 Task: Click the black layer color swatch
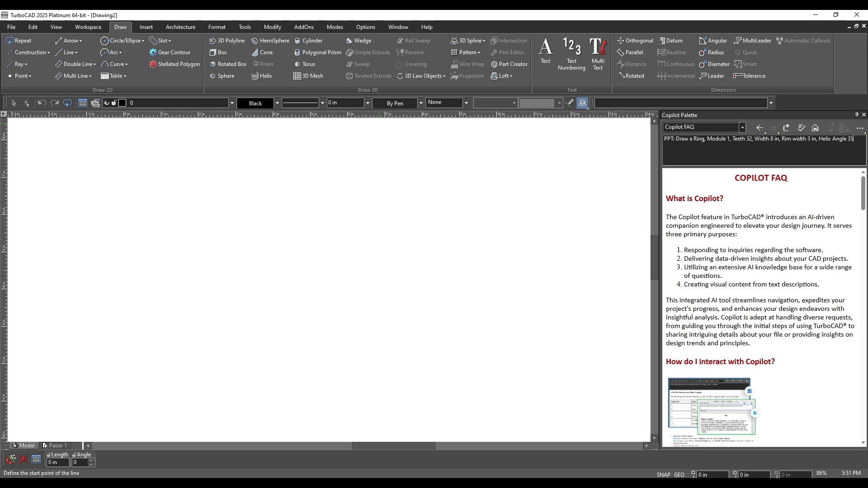click(122, 103)
